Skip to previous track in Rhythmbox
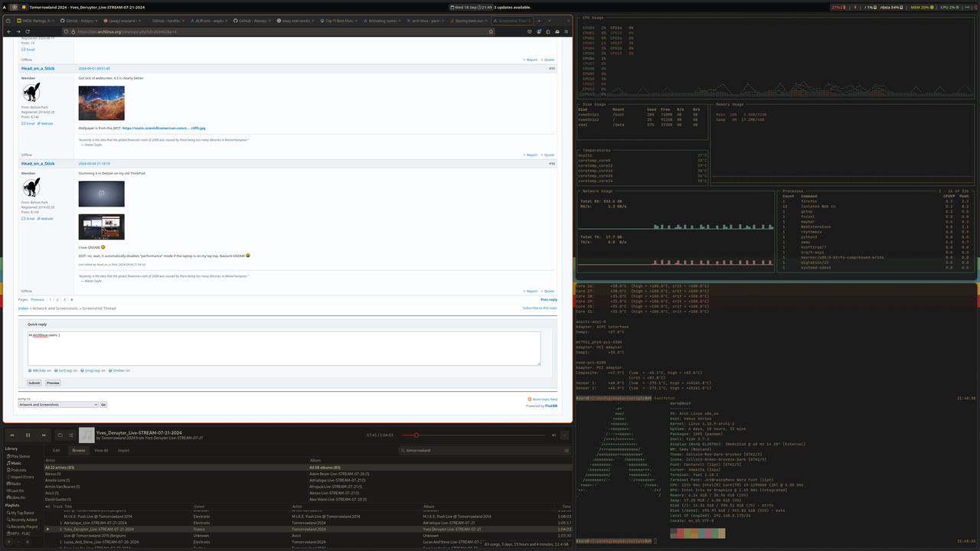Screen dimensions: 980x551 click(12, 435)
